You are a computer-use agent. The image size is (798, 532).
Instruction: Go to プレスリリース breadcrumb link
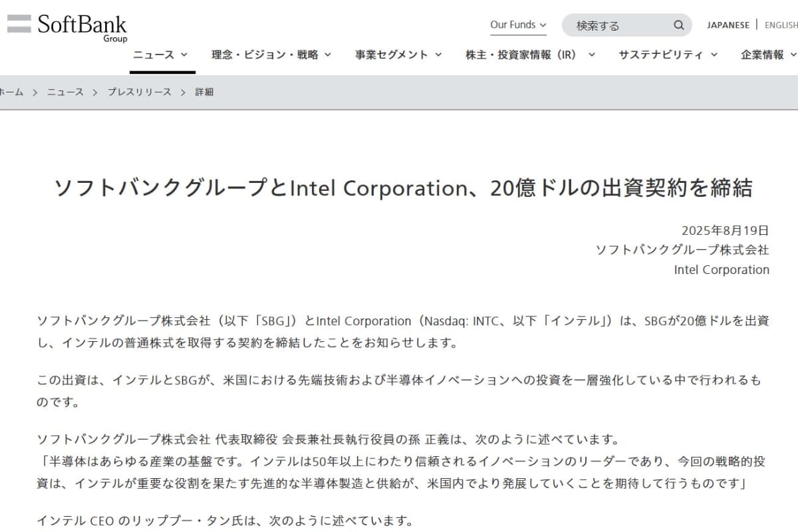click(x=140, y=92)
